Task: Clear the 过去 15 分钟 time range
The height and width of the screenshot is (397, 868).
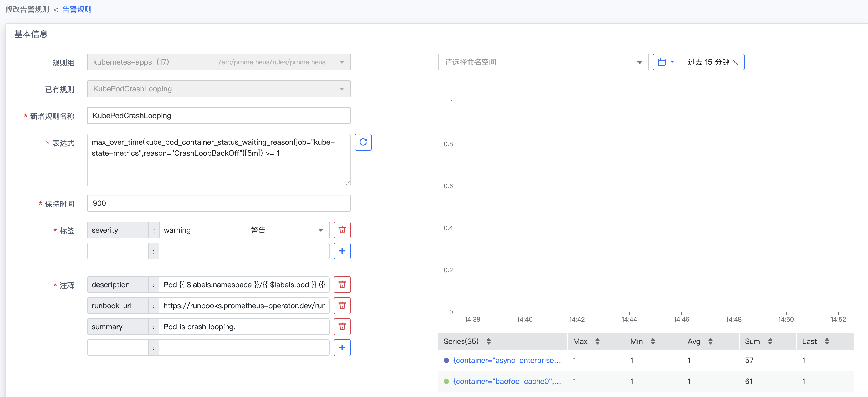Action: 735,62
